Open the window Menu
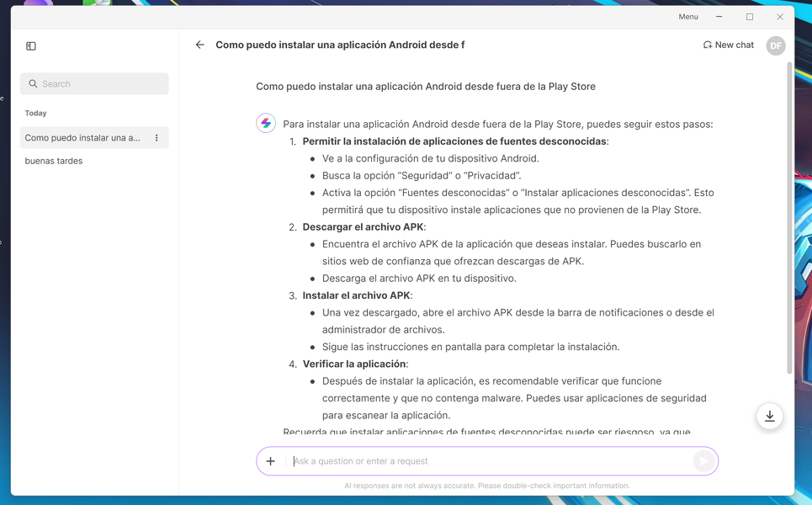The width and height of the screenshot is (812, 505). tap(688, 17)
